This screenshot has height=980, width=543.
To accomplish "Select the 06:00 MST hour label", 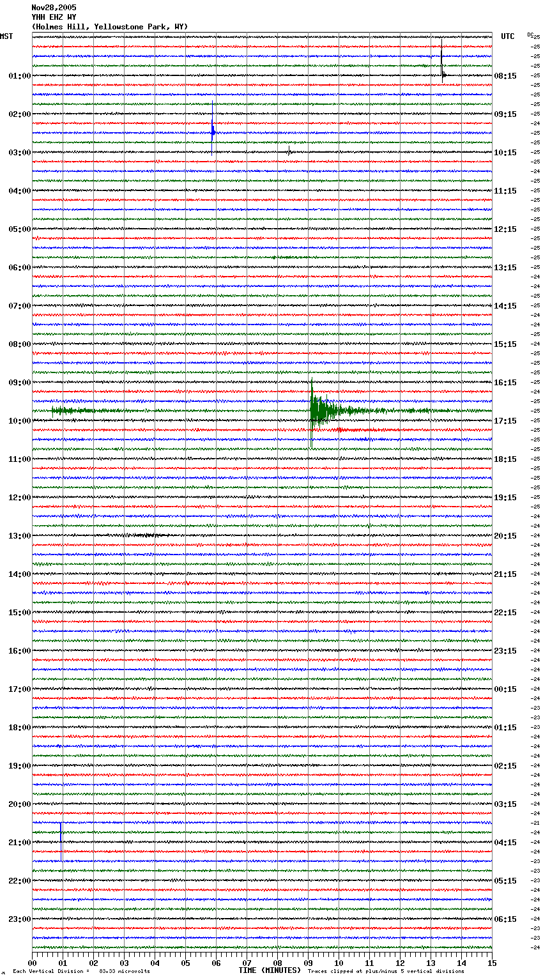I will (x=19, y=268).
